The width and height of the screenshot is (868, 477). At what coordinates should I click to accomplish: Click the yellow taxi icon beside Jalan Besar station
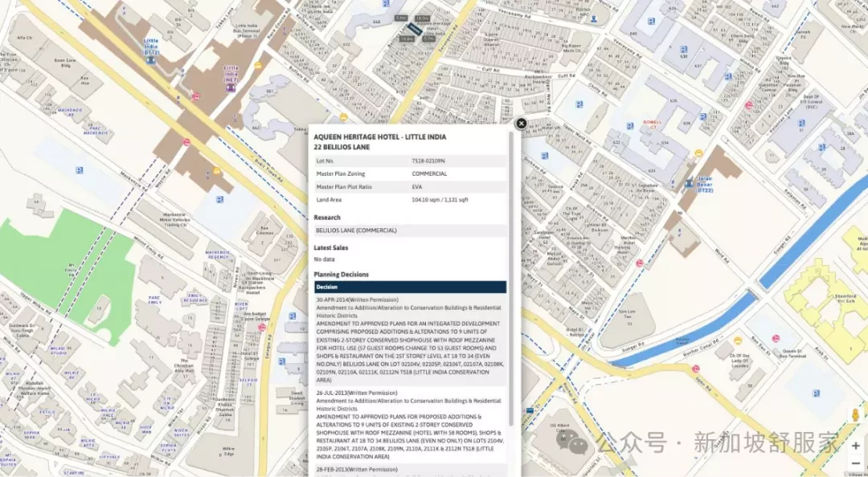coord(698,153)
